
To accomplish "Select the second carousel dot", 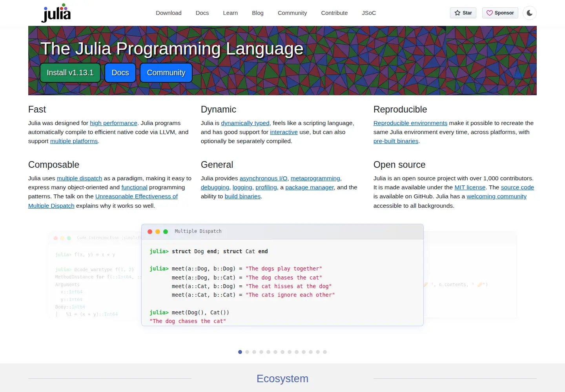I will 247,352.
